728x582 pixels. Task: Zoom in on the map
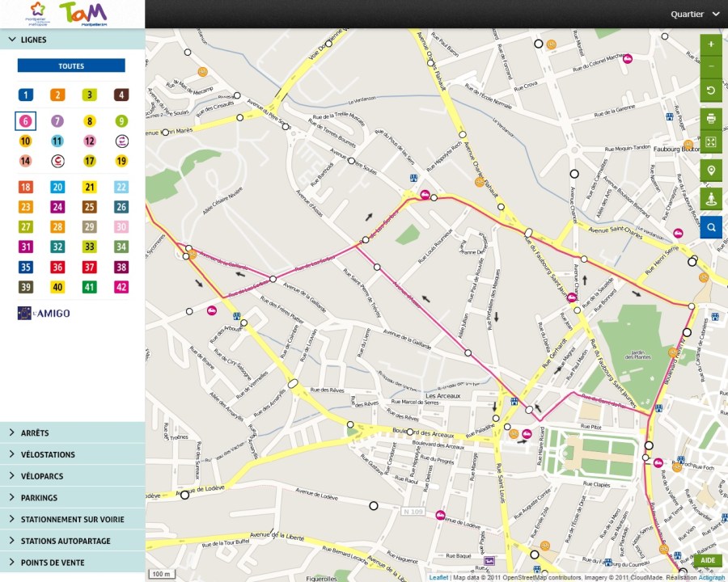pyautogui.click(x=711, y=44)
